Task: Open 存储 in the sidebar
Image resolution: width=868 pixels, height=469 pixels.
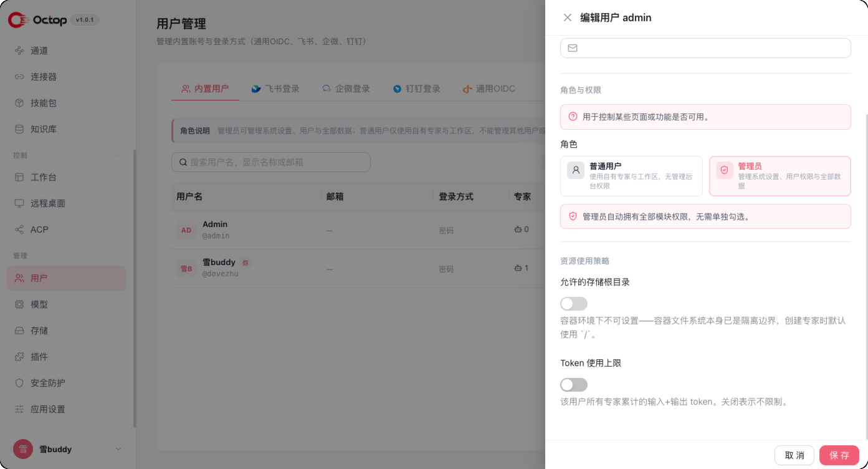Action: click(x=66, y=331)
